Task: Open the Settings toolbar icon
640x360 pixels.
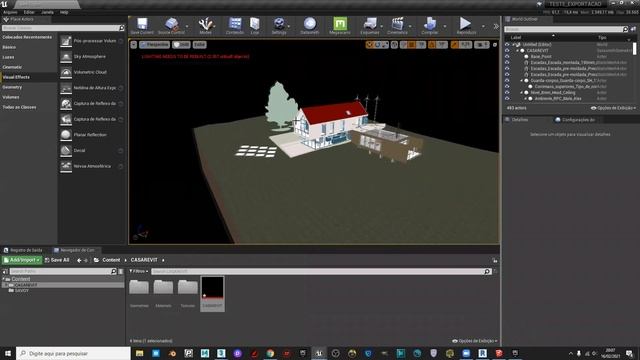Action: [x=279, y=25]
